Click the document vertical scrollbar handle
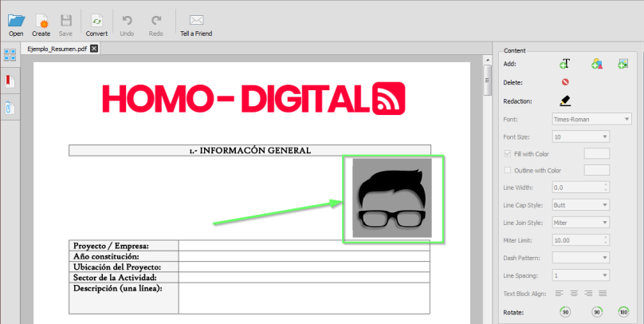The width and height of the screenshot is (644, 324). coord(488,80)
